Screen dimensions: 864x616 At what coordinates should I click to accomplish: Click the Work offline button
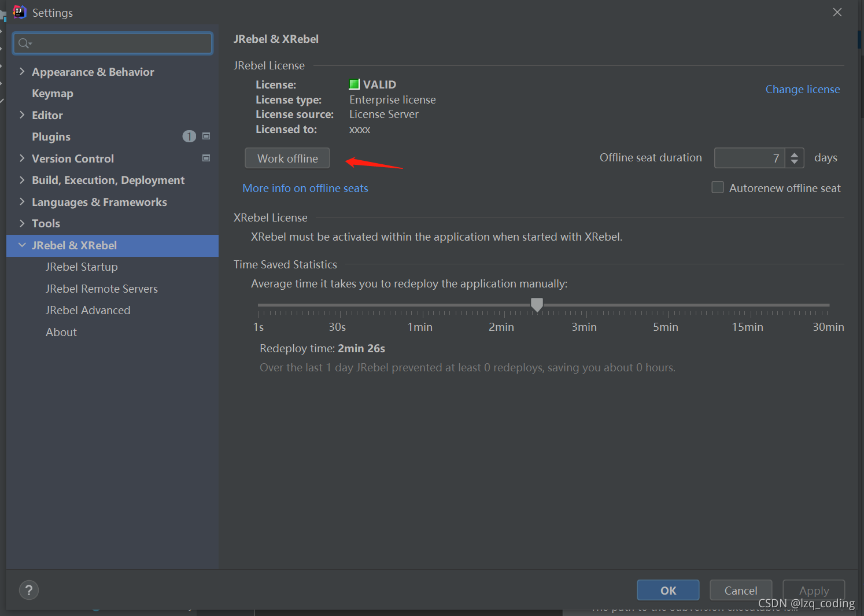pos(287,158)
